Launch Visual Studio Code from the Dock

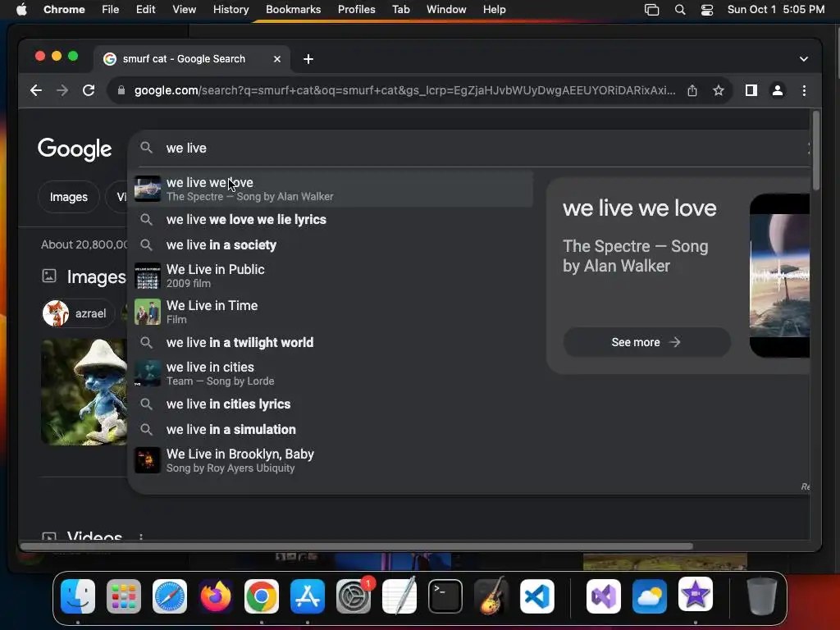point(537,596)
